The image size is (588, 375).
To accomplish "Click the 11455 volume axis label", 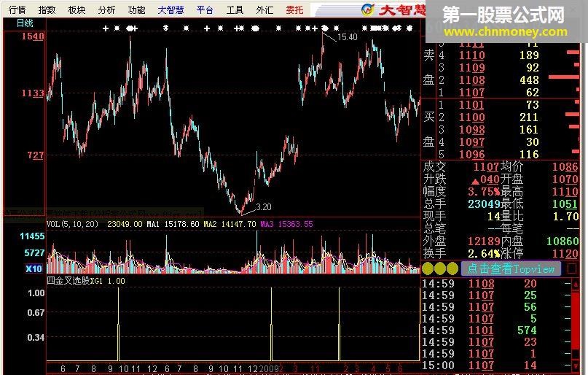I will tap(32, 236).
